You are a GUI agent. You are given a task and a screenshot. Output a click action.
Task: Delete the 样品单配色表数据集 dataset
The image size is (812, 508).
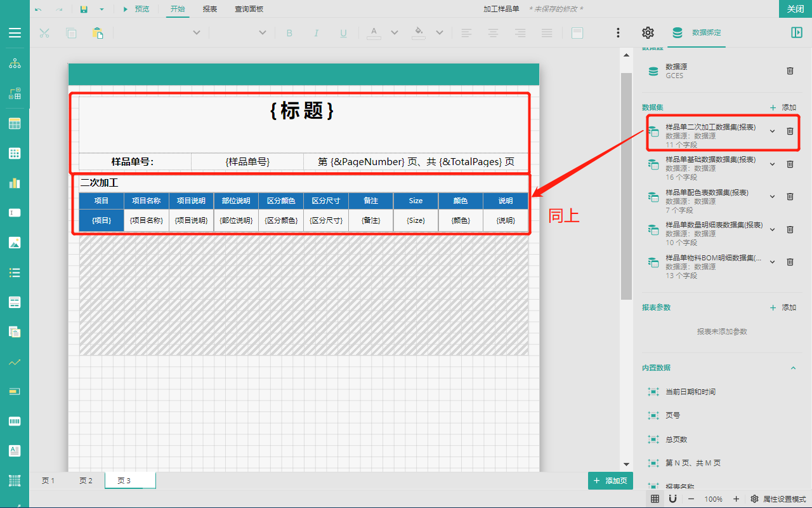(790, 197)
